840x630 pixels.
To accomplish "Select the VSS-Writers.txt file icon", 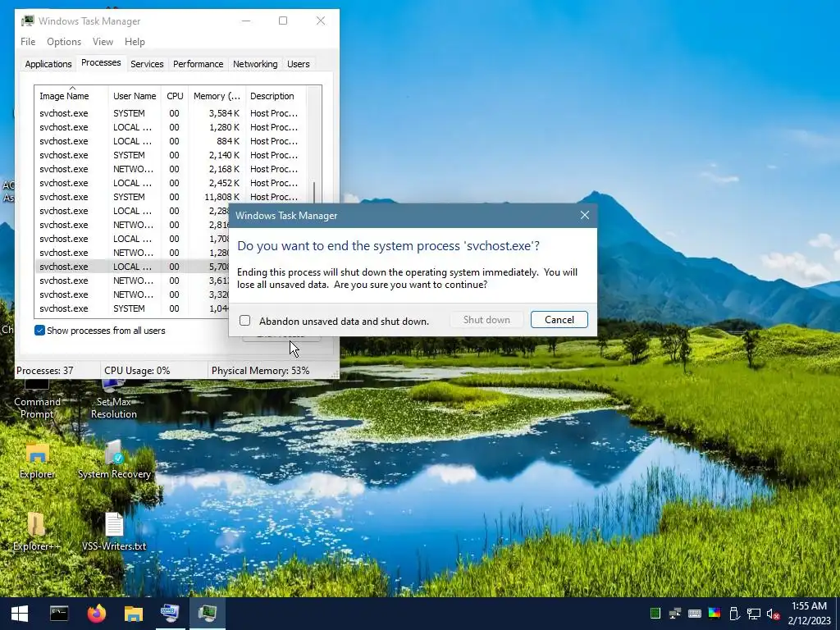I will click(113, 532).
